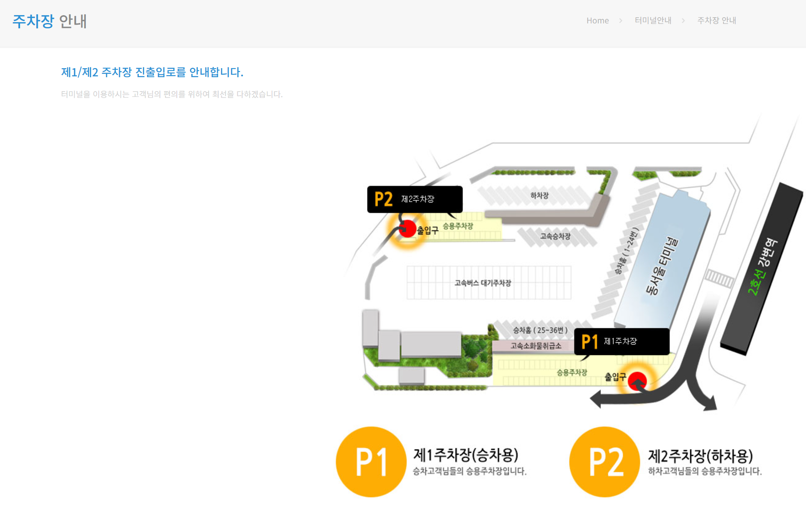The width and height of the screenshot is (806, 532).
Task: Click the large orange P2 circle
Action: click(x=604, y=462)
